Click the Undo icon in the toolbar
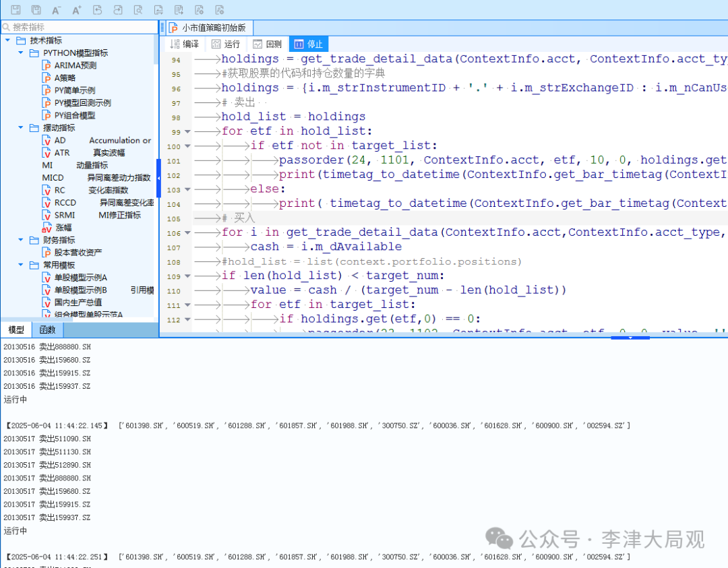This screenshot has height=568, width=728. [x=98, y=9]
